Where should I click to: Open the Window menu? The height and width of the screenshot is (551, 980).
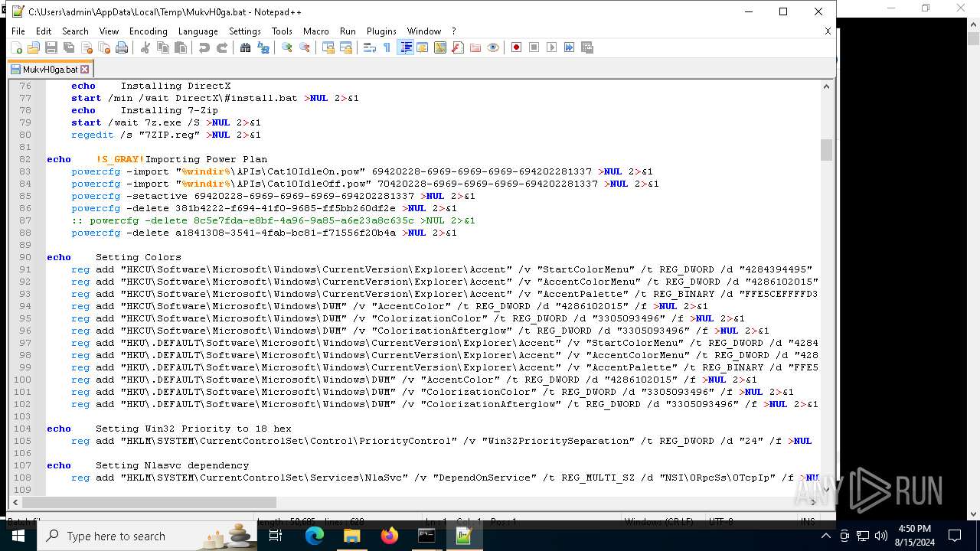[423, 31]
